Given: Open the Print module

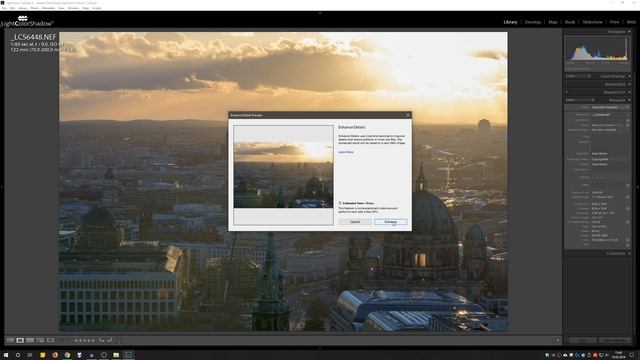Looking at the screenshot, I should pos(614,22).
